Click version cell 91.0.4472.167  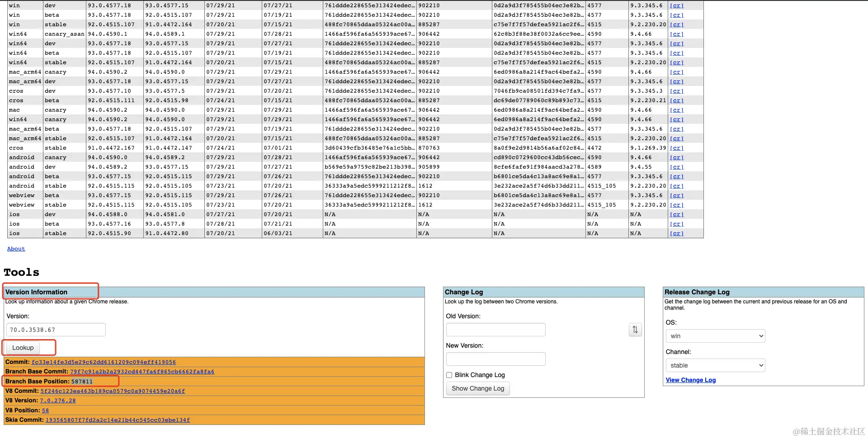(x=114, y=148)
